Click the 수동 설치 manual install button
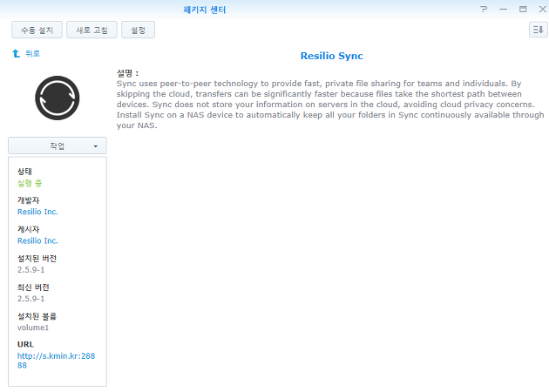Screen dimensions: 549x392 [x=37, y=30]
